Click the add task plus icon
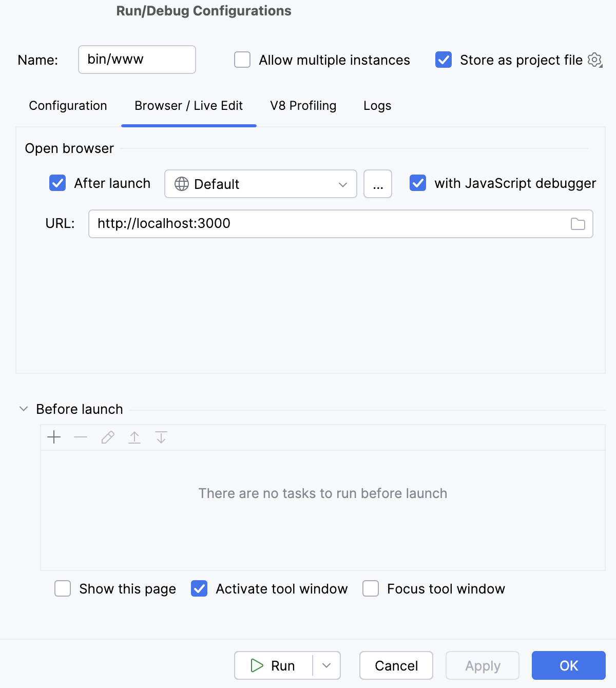This screenshot has width=616, height=688. pyautogui.click(x=54, y=437)
